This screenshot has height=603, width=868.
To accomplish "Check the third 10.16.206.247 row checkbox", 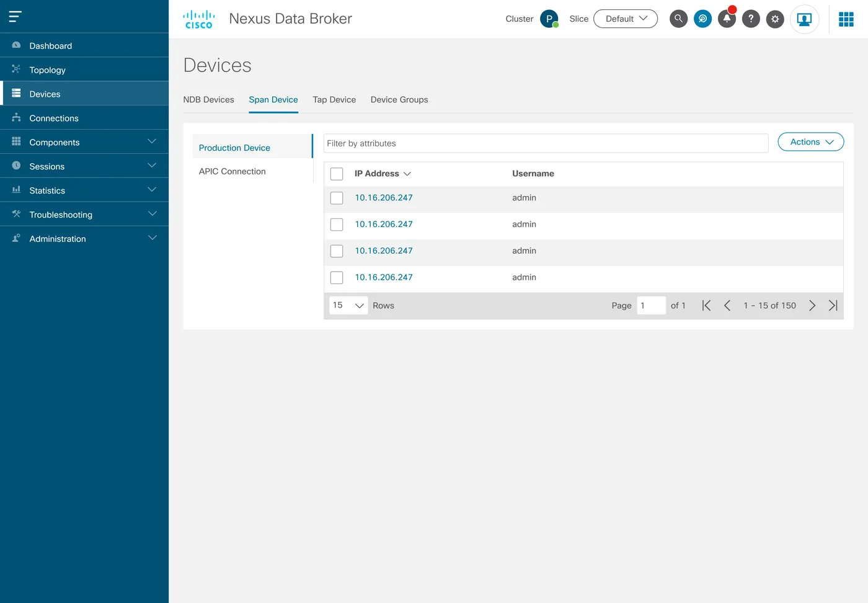I will pyautogui.click(x=337, y=251).
